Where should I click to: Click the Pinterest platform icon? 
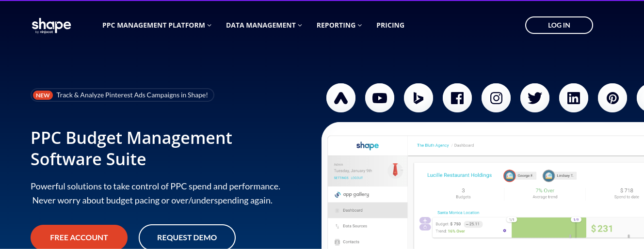(612, 98)
